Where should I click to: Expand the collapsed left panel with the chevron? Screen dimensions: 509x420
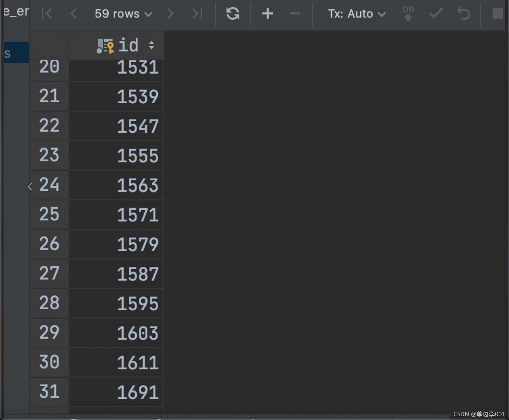point(30,187)
